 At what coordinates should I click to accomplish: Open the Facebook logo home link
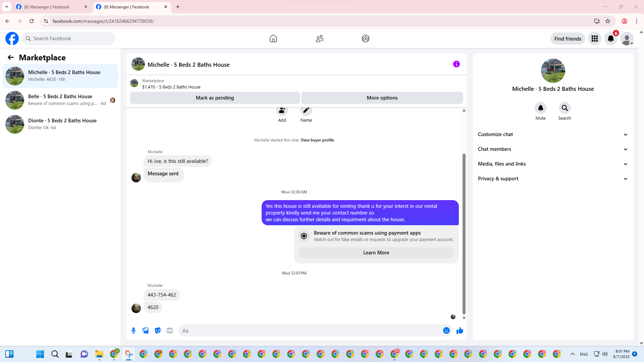12,39
